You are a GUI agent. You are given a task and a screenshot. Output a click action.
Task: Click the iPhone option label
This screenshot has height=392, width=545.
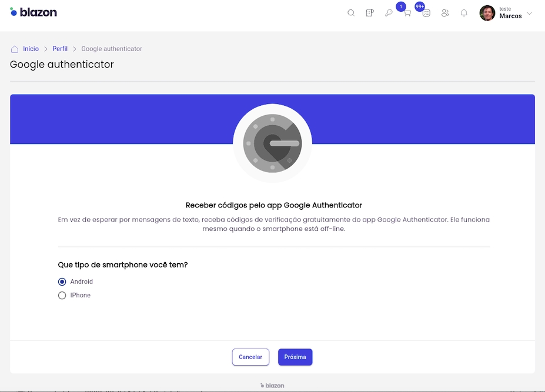(x=81, y=296)
